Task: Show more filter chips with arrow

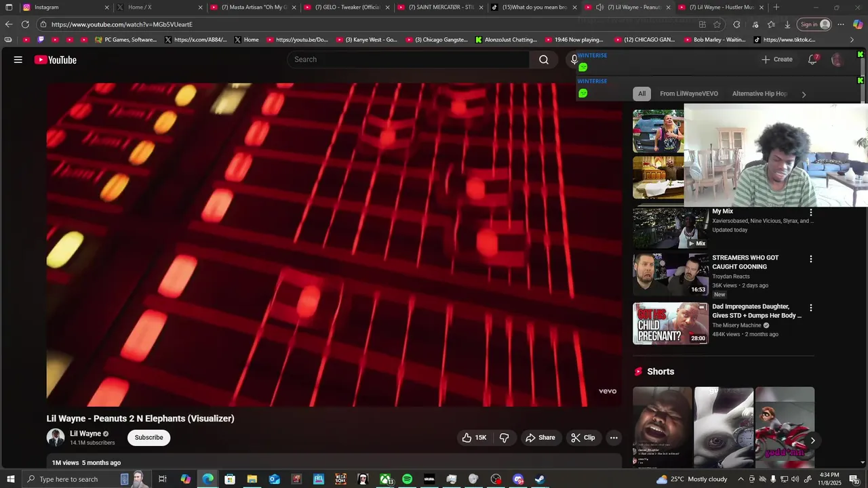Action: (804, 94)
